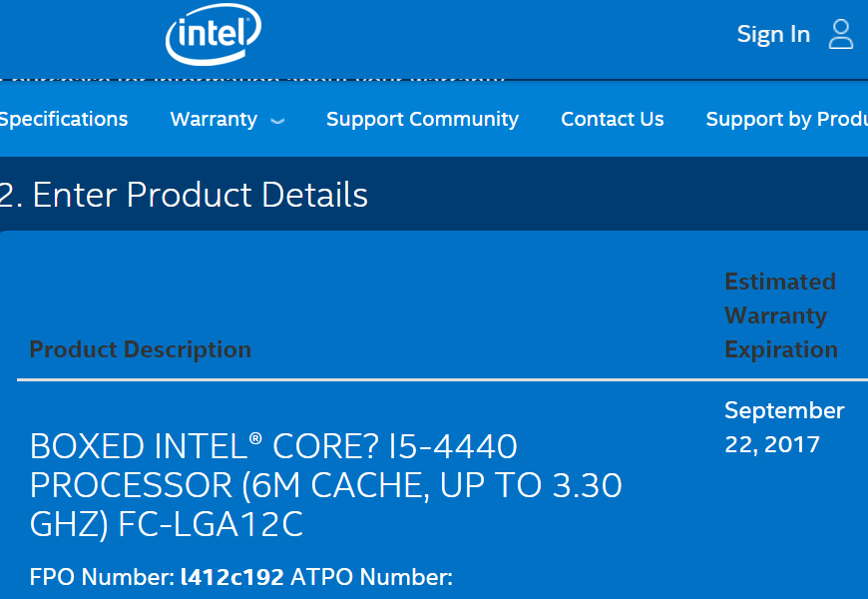This screenshot has height=599, width=868.
Task: Click the ATPO Number label
Action: pos(371,577)
